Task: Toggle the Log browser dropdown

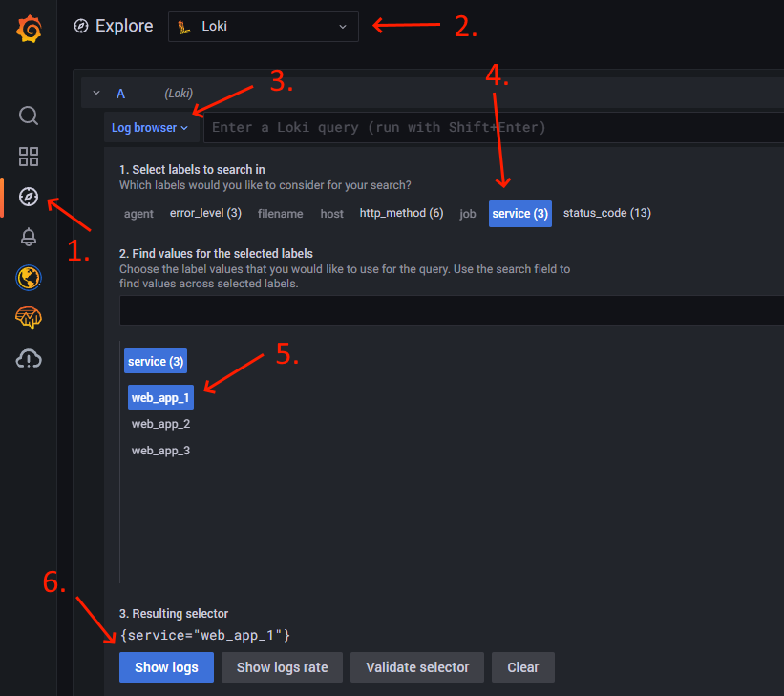Action: pyautogui.click(x=150, y=128)
